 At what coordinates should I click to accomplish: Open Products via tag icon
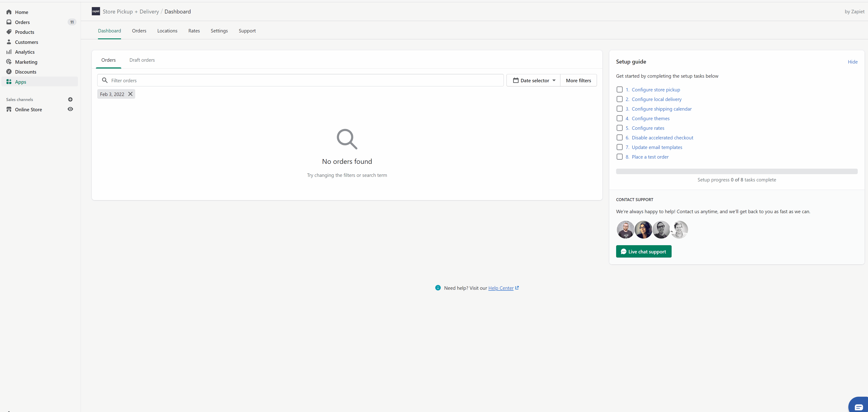[x=9, y=32]
